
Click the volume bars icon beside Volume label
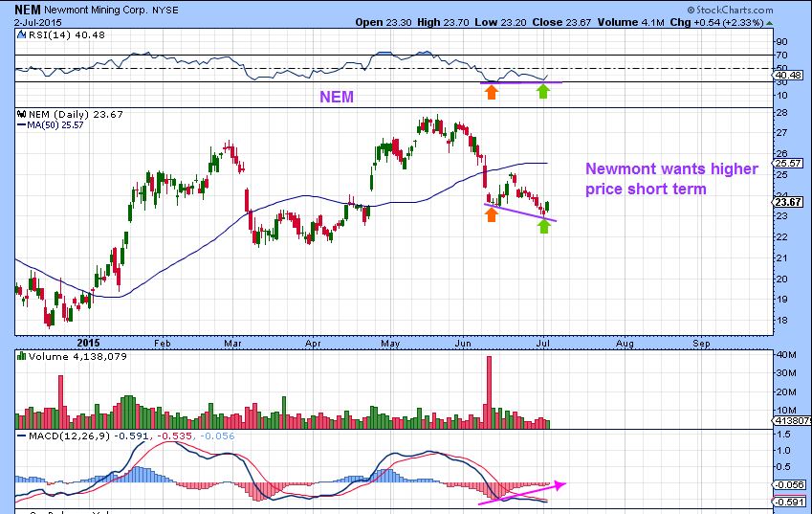(21, 356)
